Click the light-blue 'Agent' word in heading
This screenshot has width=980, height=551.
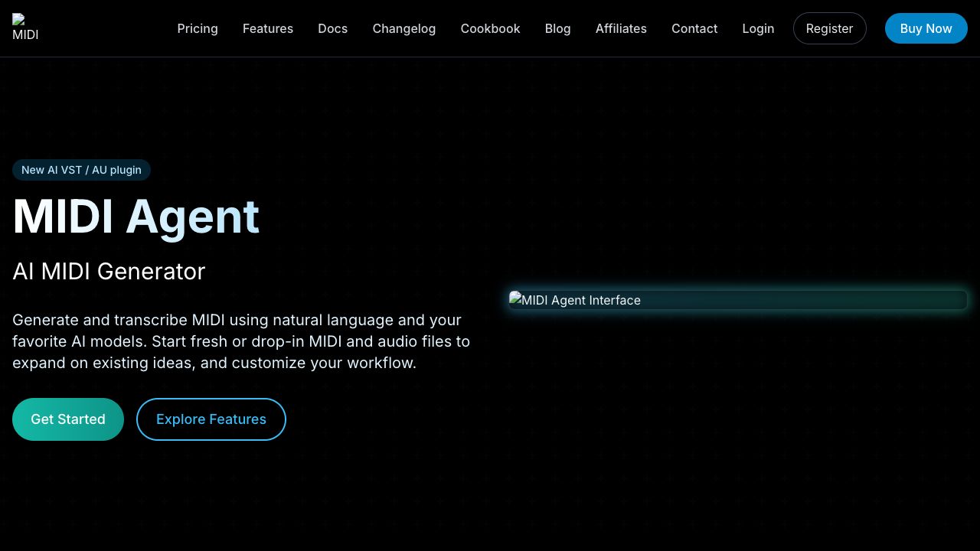click(192, 217)
